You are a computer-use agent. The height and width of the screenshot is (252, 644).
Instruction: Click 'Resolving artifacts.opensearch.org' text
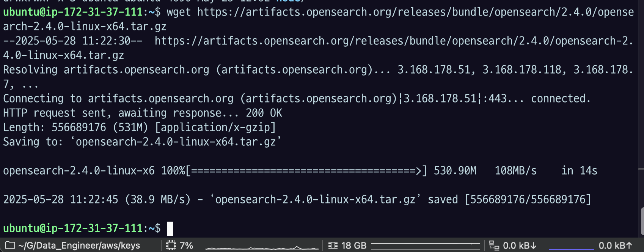(x=106, y=70)
